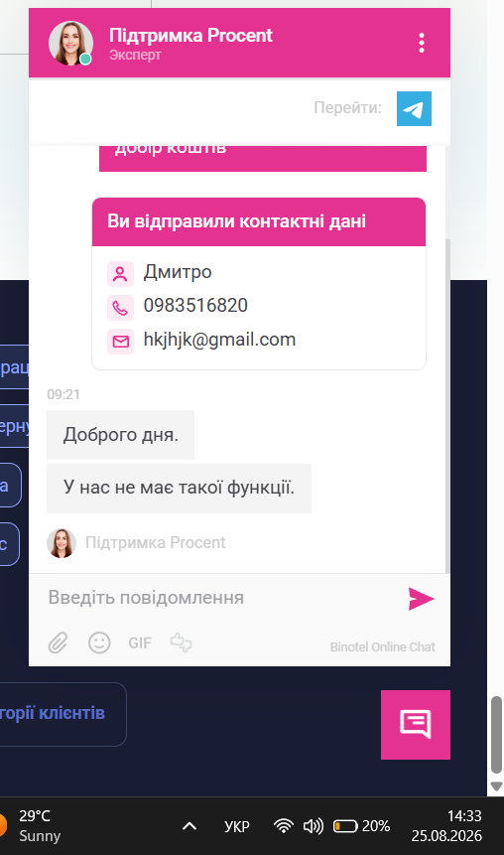Show hidden system tray icons chevron
This screenshot has height=855, width=504.
click(189, 826)
